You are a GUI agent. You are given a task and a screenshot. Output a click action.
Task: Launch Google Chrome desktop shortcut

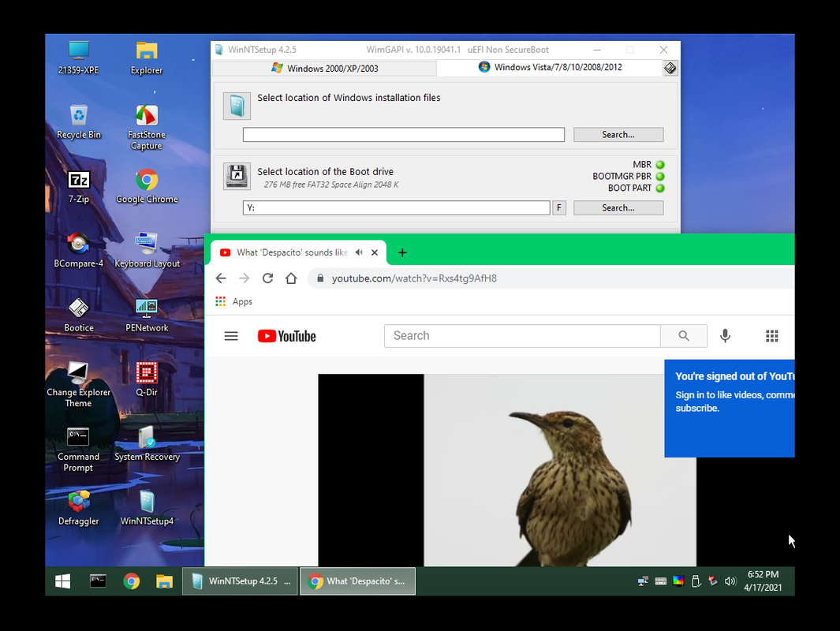(147, 187)
